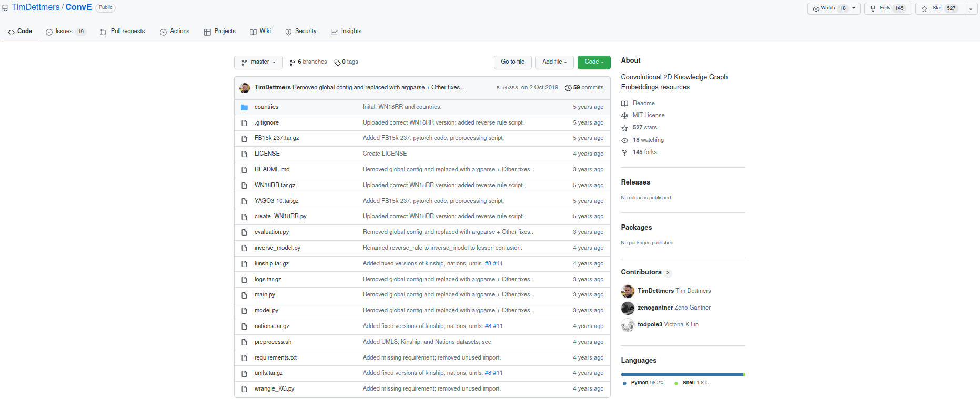
Task: Open the FB15k-237.tar.gz file
Action: (277, 138)
